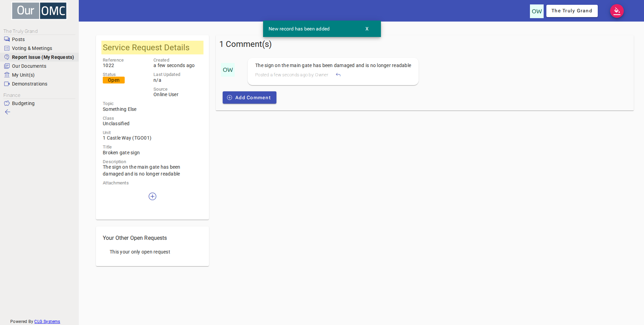Click the pink paint bucket theme icon
The width and height of the screenshot is (644, 325).
617,11
